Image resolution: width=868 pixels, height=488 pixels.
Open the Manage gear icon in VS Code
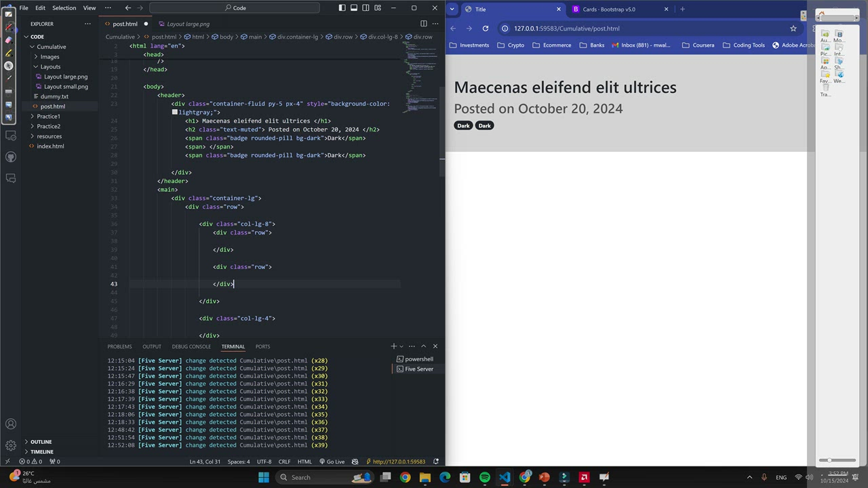click(10, 445)
